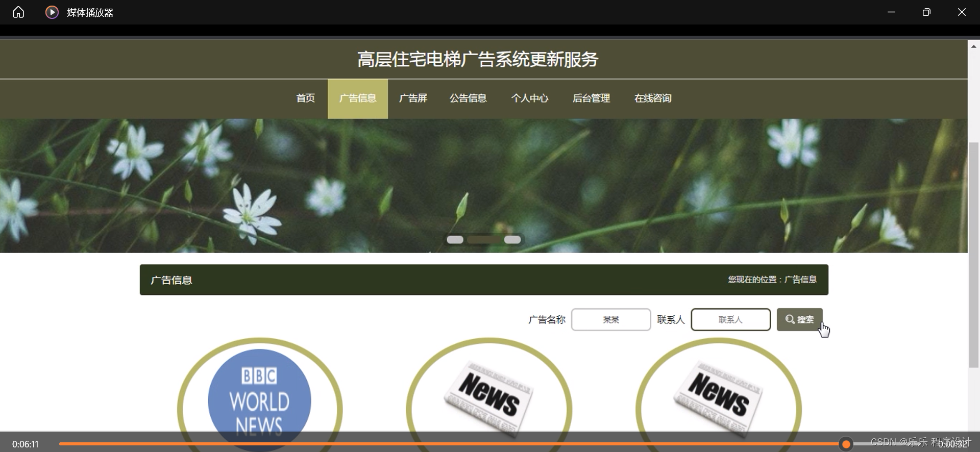
Task: Open the middle News newspaper ad thumbnail
Action: click(x=489, y=395)
